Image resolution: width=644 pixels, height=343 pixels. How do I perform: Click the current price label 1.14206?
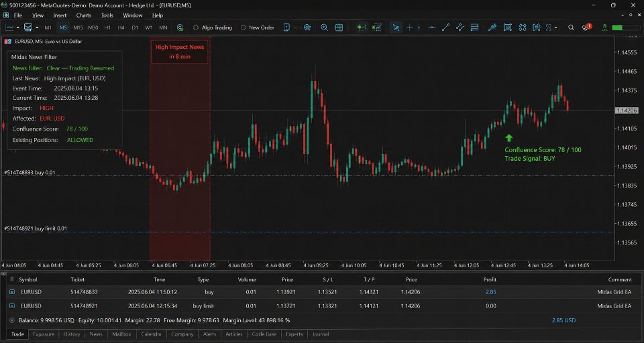(x=627, y=111)
